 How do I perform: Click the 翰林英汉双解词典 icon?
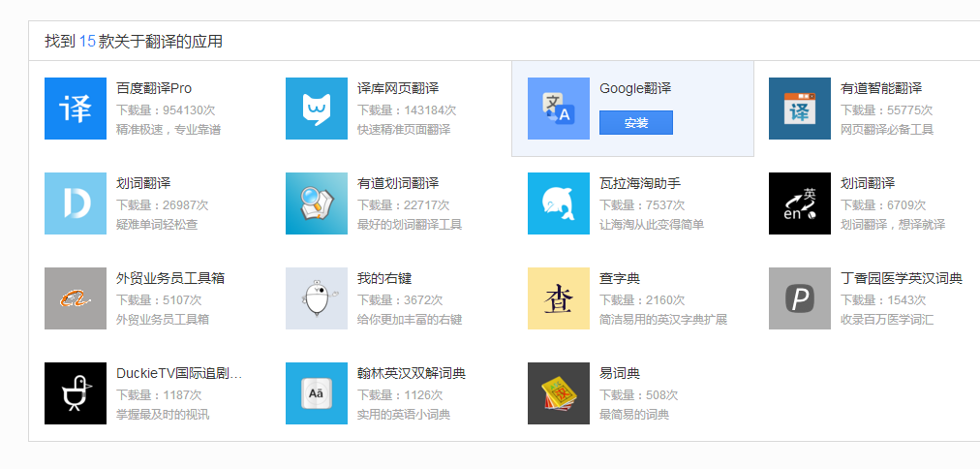[317, 393]
